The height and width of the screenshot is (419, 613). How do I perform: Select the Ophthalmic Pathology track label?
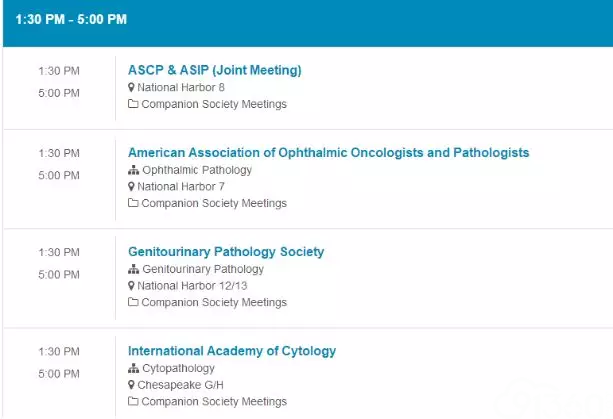coord(197,170)
